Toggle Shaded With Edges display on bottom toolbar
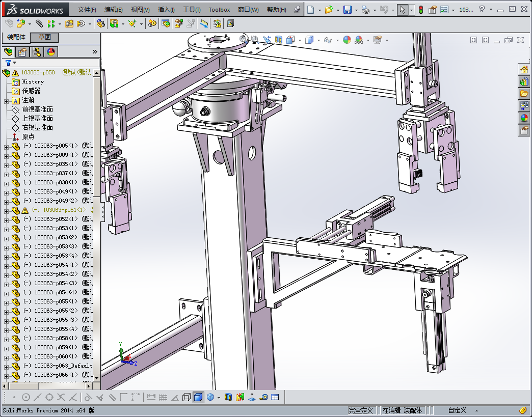Screen dimensions: 532x417 click(198, 397)
